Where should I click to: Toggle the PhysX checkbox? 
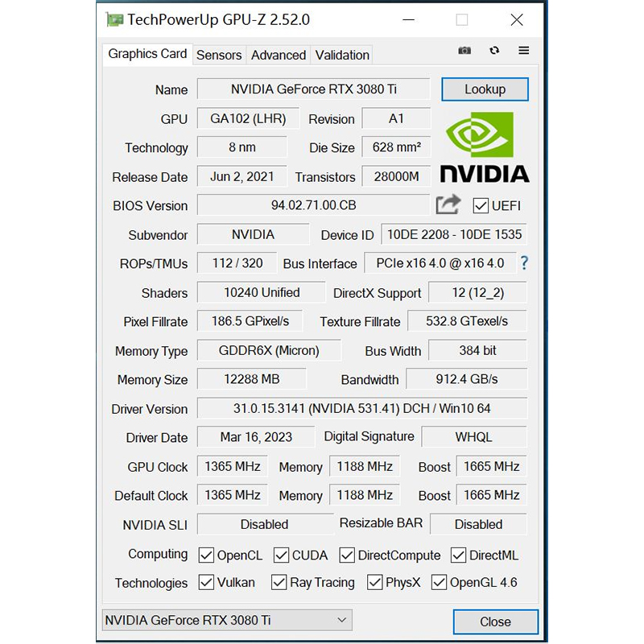point(374,582)
